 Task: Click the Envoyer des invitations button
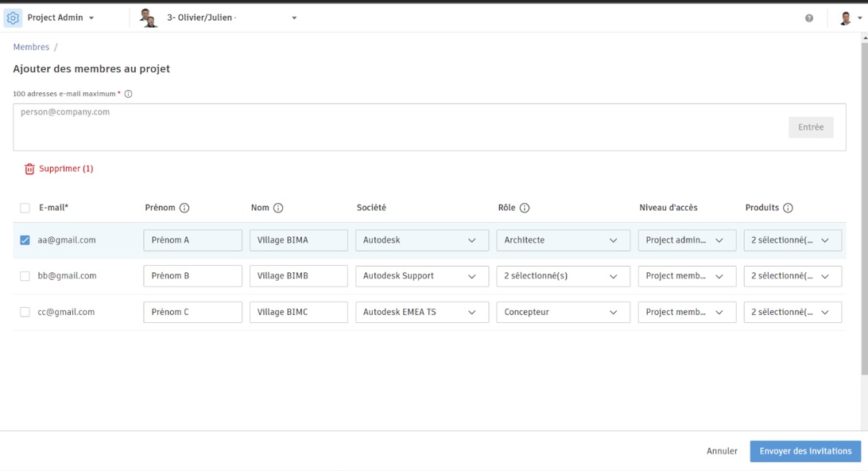tap(804, 450)
